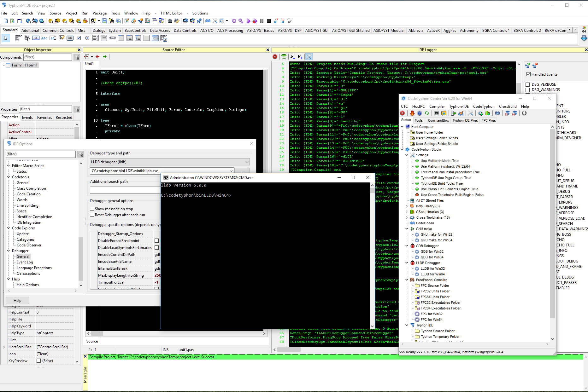Open CrossBuild menu in CodeTyphon Center

(508, 107)
